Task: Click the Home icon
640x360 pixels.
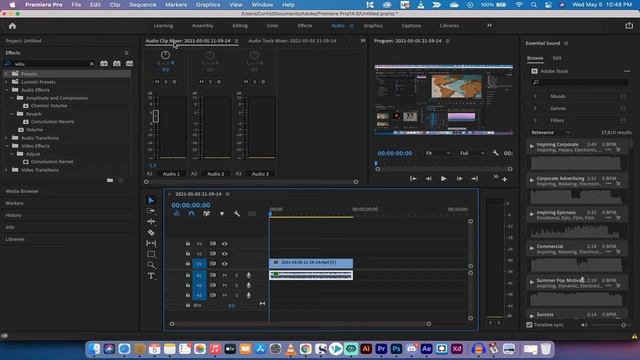Action: 12,26
